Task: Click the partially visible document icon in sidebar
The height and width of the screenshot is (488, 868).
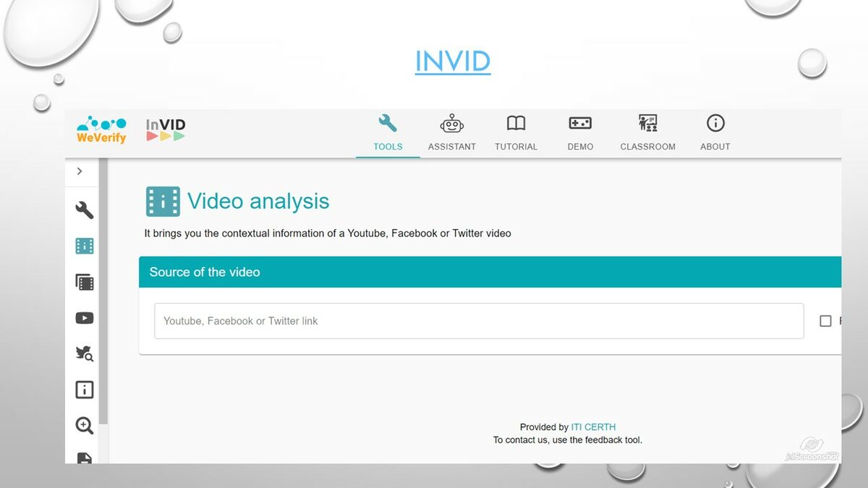Action: (x=85, y=458)
